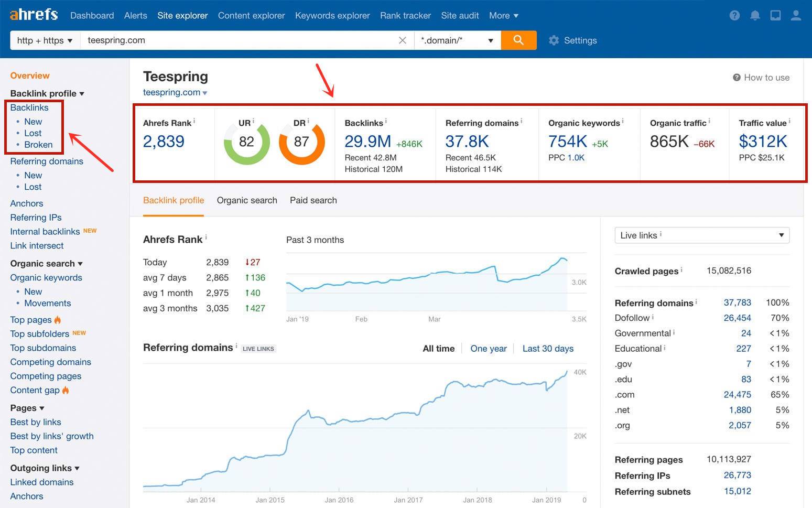
Task: Open the Live links dropdown
Action: click(702, 235)
